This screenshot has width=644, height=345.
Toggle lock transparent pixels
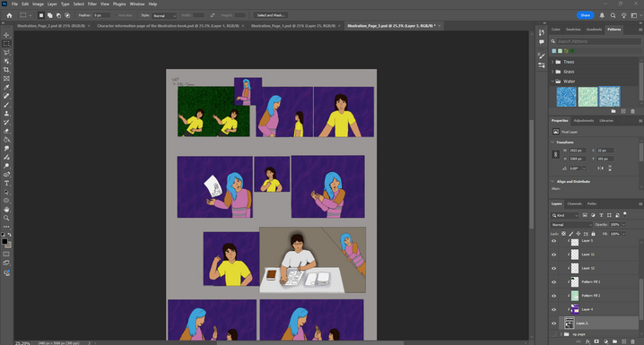click(563, 234)
